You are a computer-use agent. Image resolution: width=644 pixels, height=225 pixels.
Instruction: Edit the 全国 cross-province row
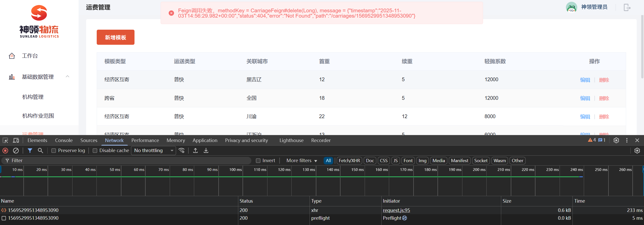click(x=585, y=98)
